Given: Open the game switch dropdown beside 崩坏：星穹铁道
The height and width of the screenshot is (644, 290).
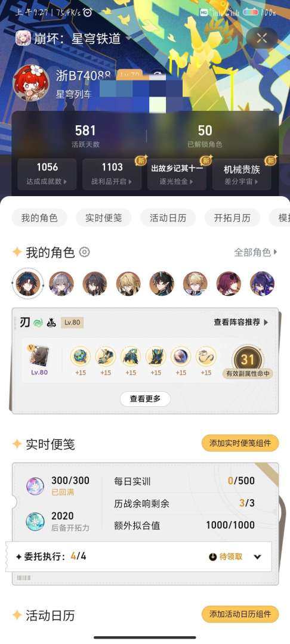Looking at the screenshot, I should 129,38.
